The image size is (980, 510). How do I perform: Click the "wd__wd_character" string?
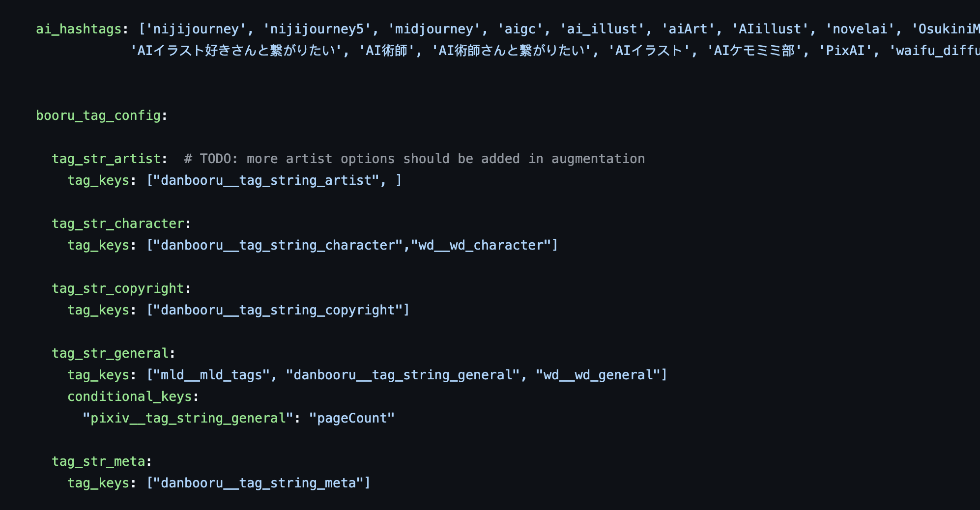[481, 245]
